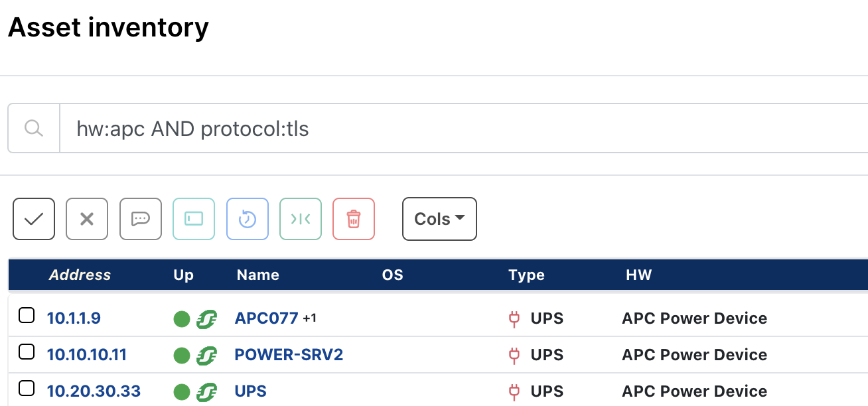Click the green status dot for POWER-SRV2
Image resolution: width=868 pixels, height=406 pixels.
tap(182, 355)
